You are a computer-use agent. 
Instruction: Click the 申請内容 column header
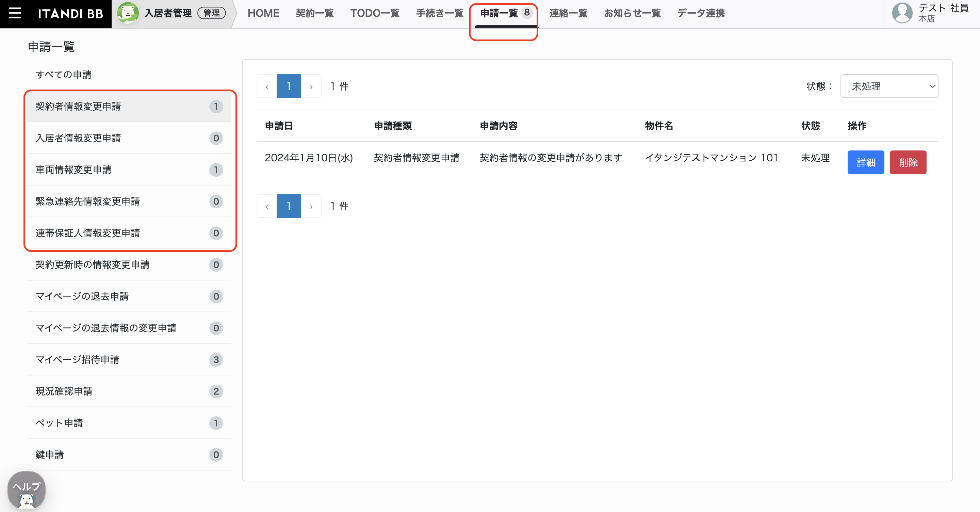(x=499, y=126)
